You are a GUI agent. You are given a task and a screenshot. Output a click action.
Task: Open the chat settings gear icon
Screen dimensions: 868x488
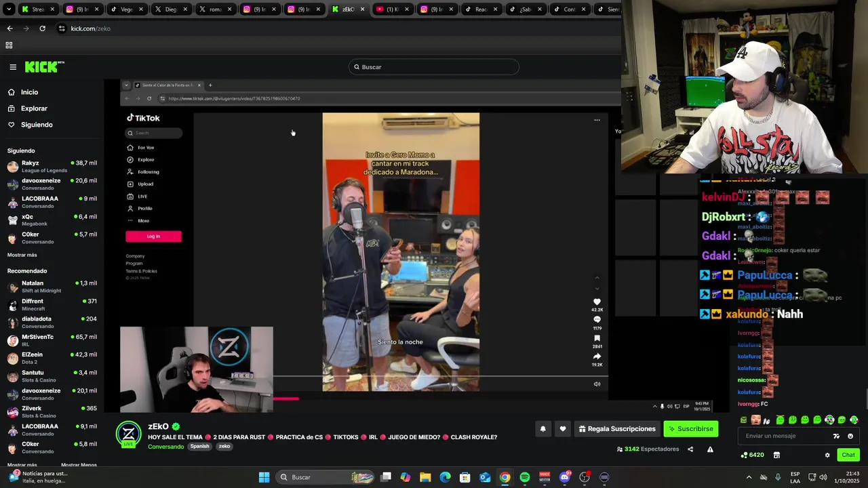coord(827,455)
